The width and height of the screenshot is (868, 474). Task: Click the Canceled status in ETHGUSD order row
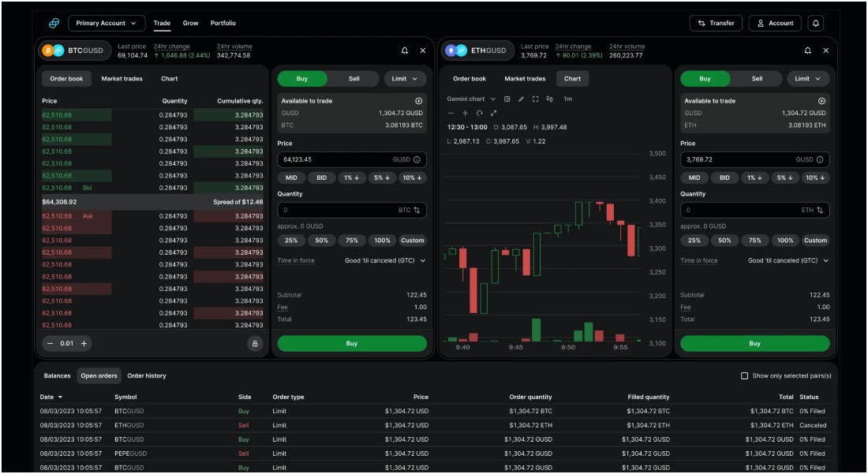813,425
